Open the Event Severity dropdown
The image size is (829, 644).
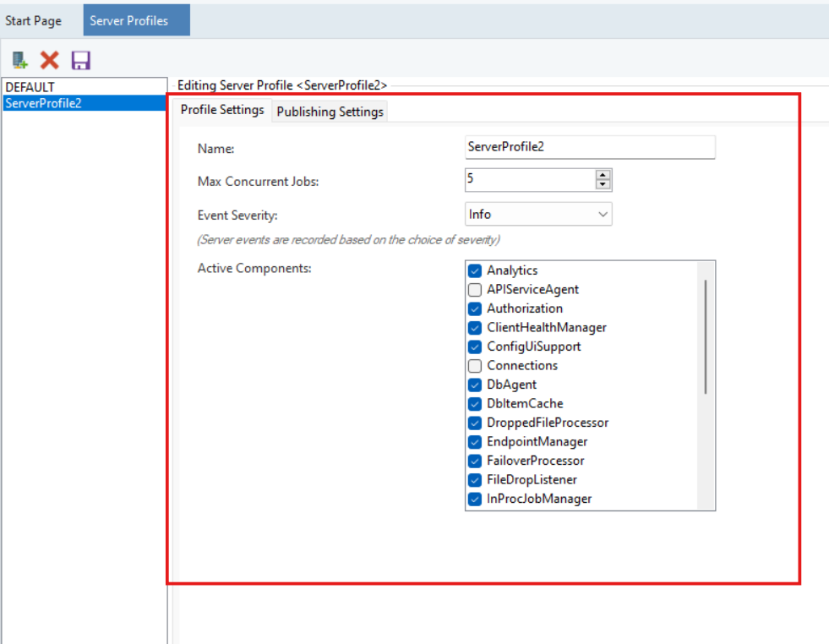pos(538,215)
